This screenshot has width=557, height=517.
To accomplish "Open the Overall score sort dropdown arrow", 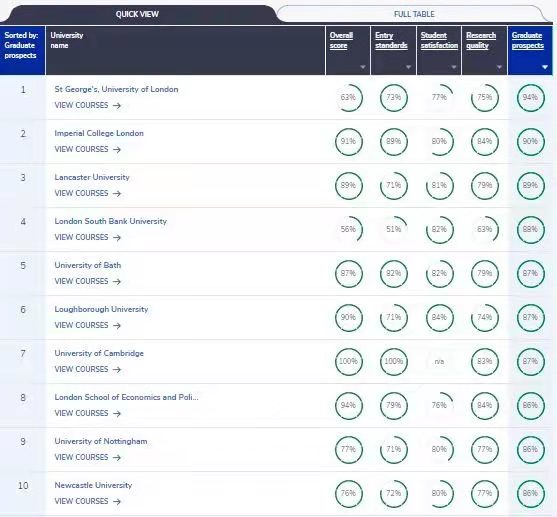I will (363, 67).
